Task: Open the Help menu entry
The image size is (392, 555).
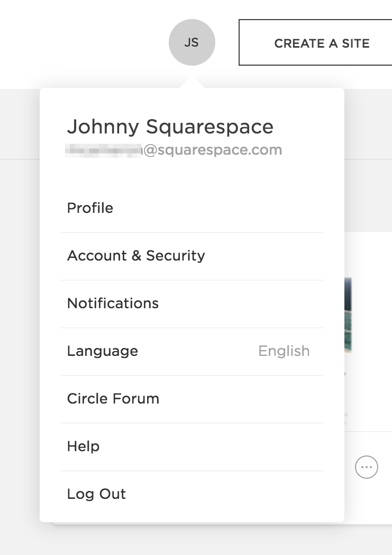Action: pos(83,446)
